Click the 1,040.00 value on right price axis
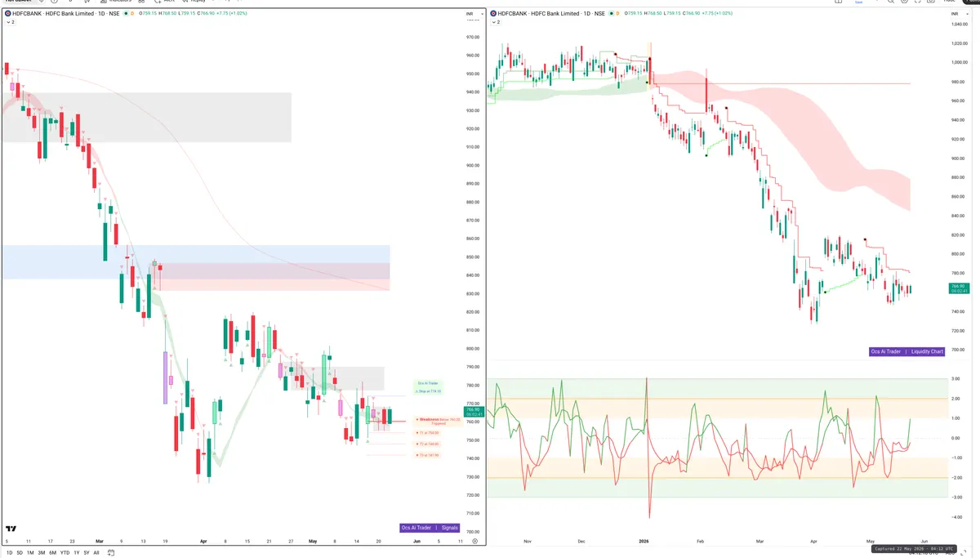 (959, 24)
